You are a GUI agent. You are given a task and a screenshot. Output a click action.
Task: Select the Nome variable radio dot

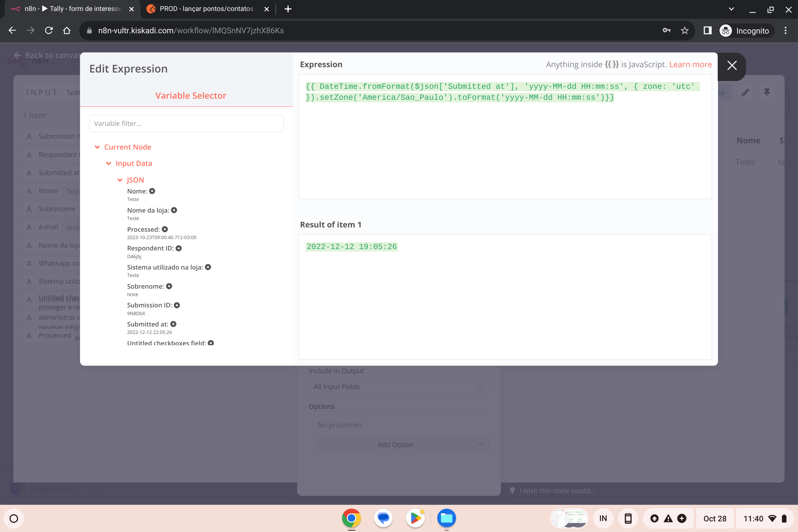152,191
